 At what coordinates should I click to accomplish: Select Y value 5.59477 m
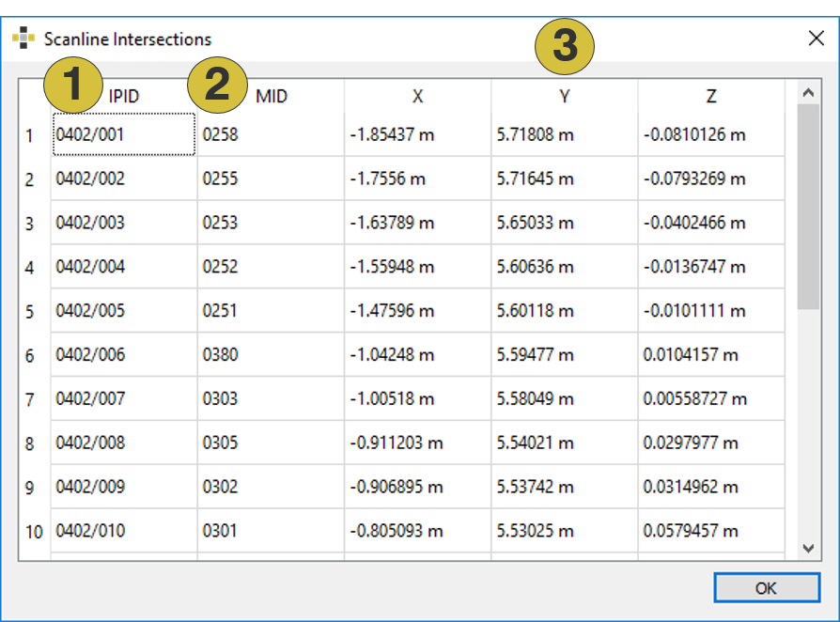tap(564, 354)
